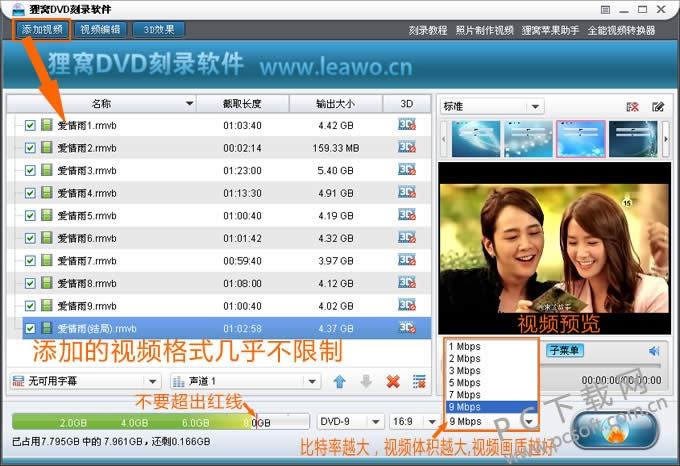Click the clear list icon

(x=420, y=381)
